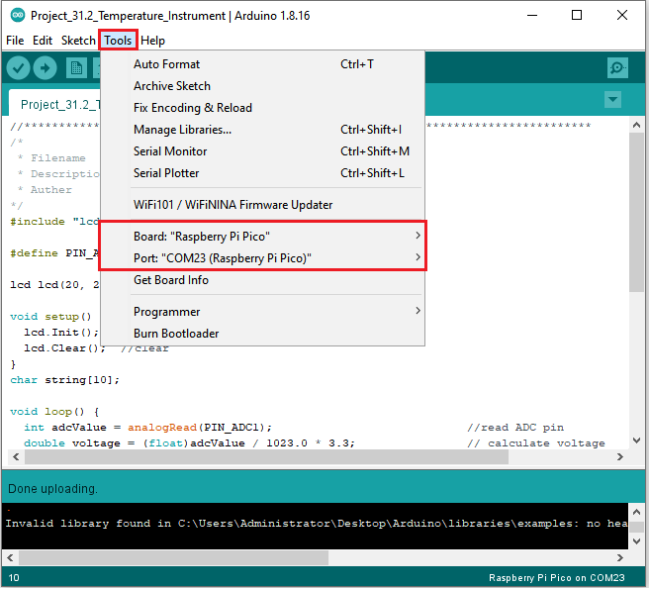This screenshot has width=650, height=589.
Task: Click the New sketch toolbar icon
Action: tap(76, 68)
